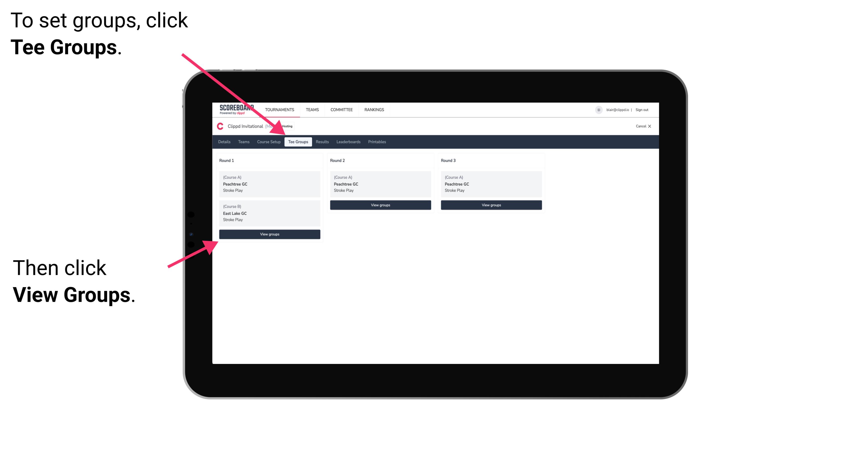Click the Results tab
Viewport: 868px width, 467px height.
322,142
